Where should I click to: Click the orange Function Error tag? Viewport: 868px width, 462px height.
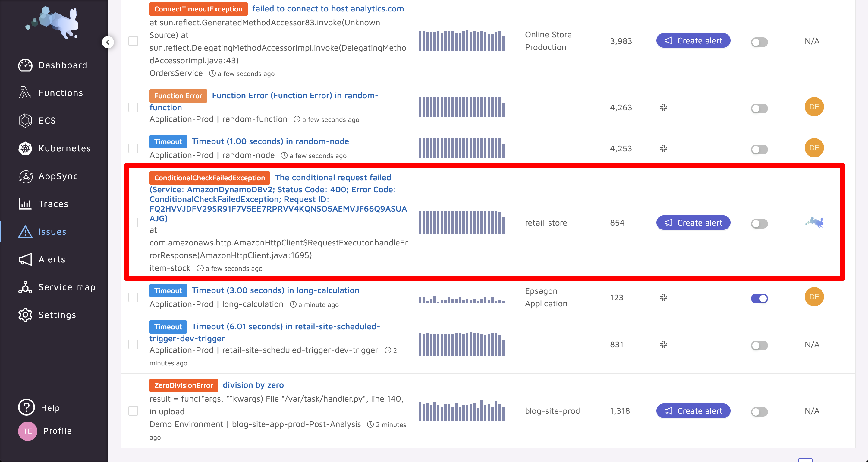[x=178, y=96]
